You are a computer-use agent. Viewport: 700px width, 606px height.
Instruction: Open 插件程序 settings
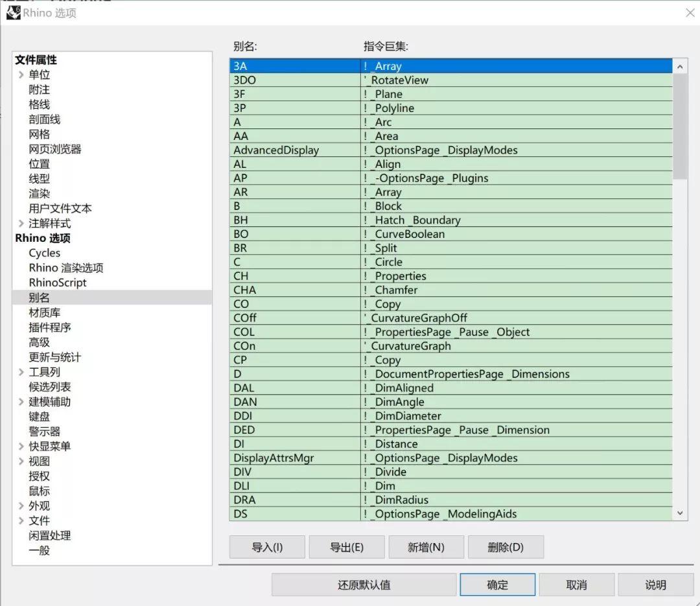[50, 327]
